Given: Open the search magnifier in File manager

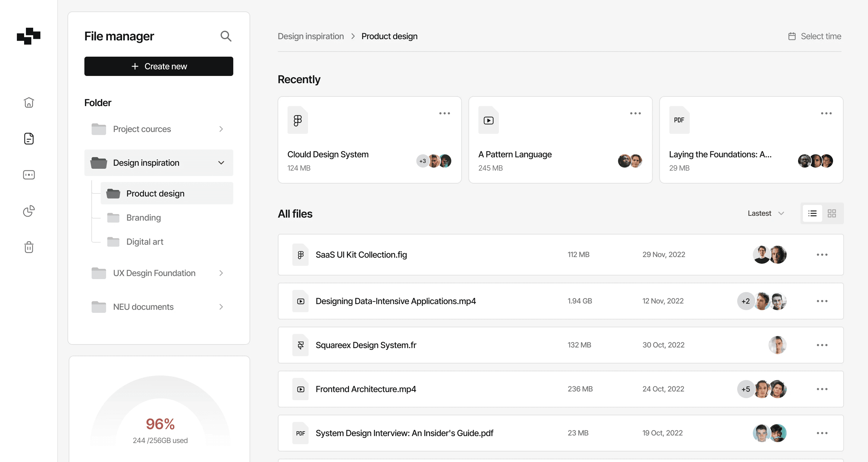Looking at the screenshot, I should 226,36.
